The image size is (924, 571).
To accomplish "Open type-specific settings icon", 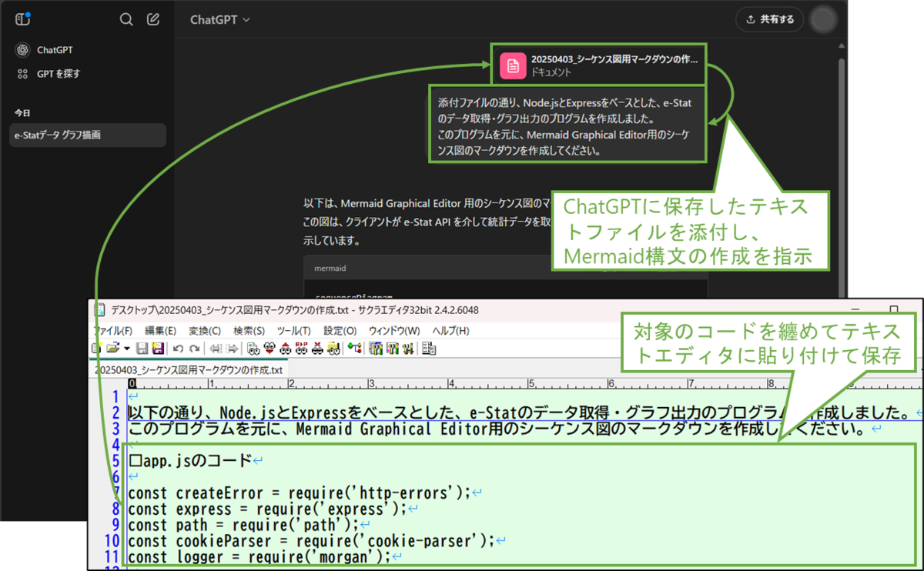I will coord(377,349).
